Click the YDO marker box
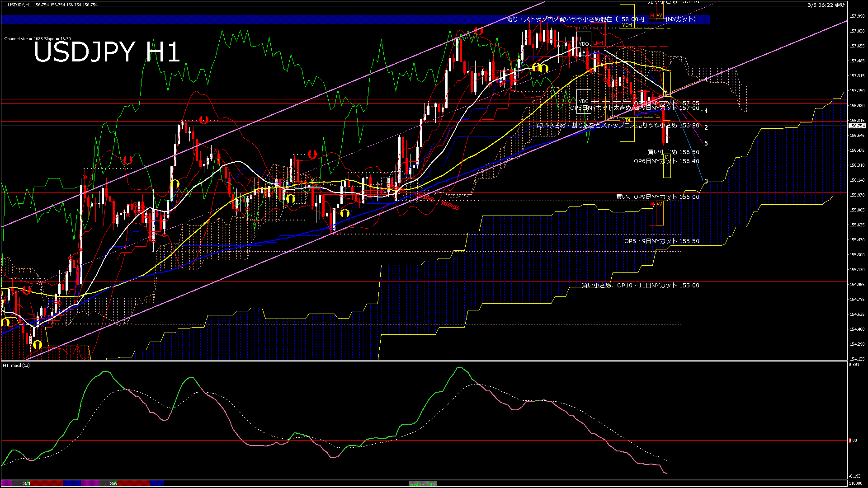This screenshot has width=868, height=488. tap(584, 44)
